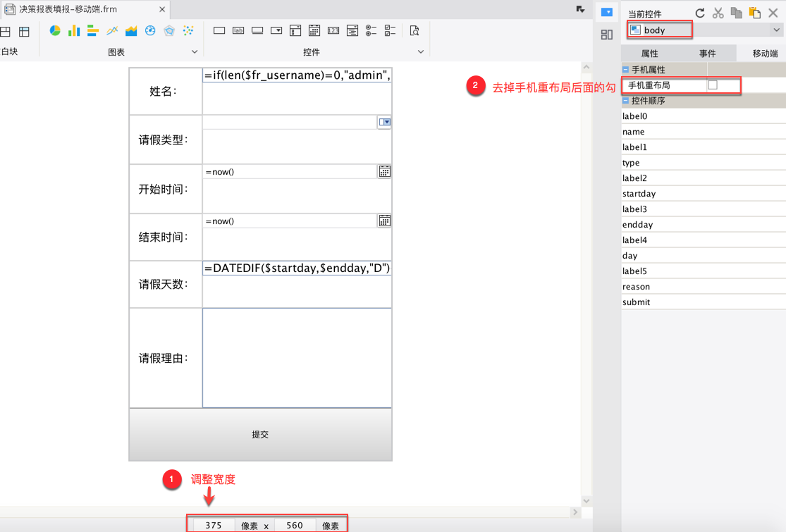Click the width field showing 375
Image resolution: width=786 pixels, height=532 pixels.
pos(213,525)
